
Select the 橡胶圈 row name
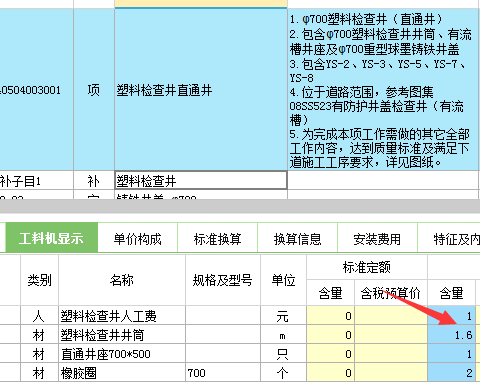pyautogui.click(x=122, y=372)
